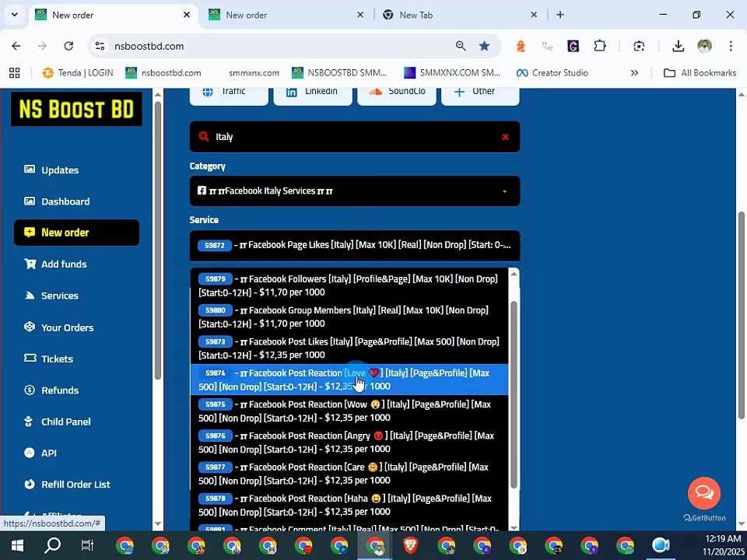This screenshot has width=747, height=560.
Task: Open the browser Extensions puzzle icon
Action: pos(600,46)
